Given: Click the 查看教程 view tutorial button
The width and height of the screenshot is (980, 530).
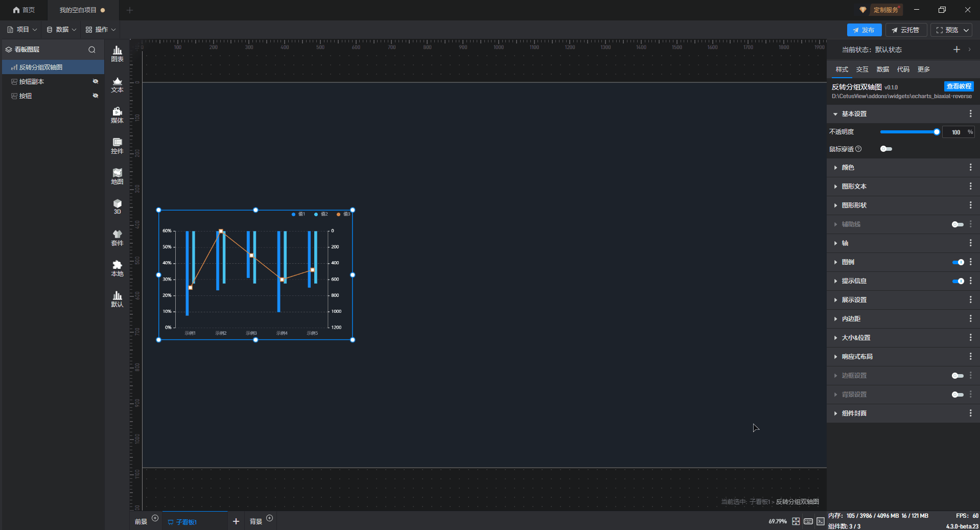Looking at the screenshot, I should click(959, 86).
